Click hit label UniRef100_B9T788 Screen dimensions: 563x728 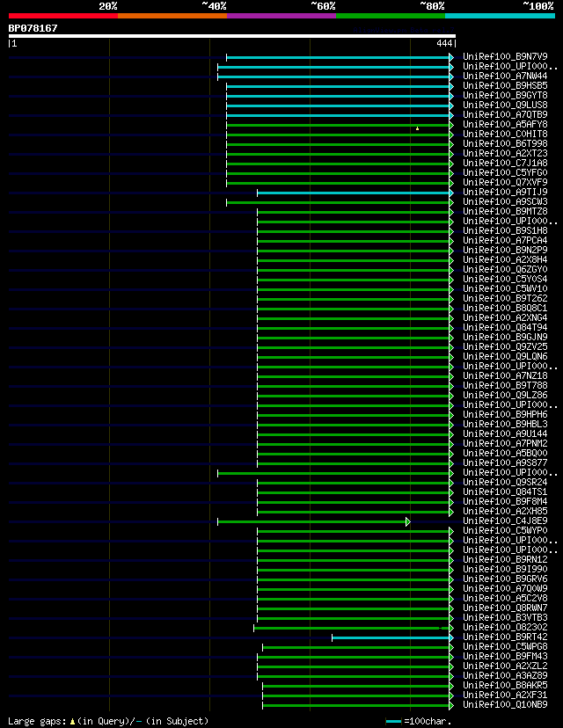(x=505, y=386)
